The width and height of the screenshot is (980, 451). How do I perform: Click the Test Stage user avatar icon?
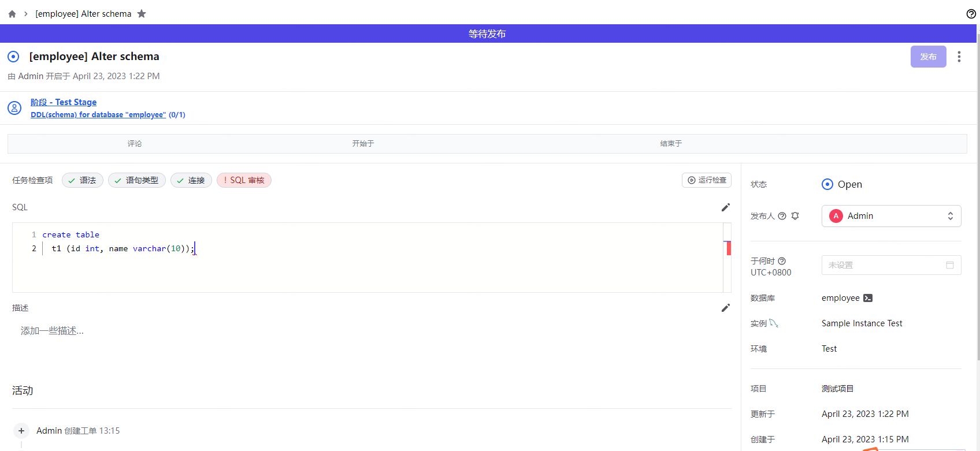click(14, 108)
